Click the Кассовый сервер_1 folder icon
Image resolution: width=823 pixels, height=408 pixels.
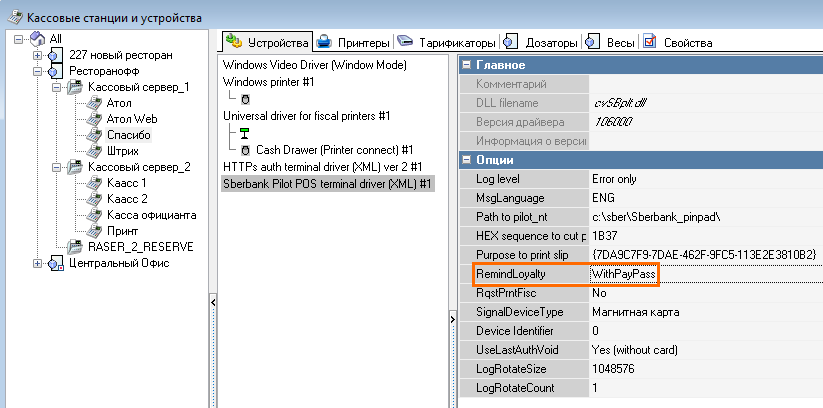(76, 87)
